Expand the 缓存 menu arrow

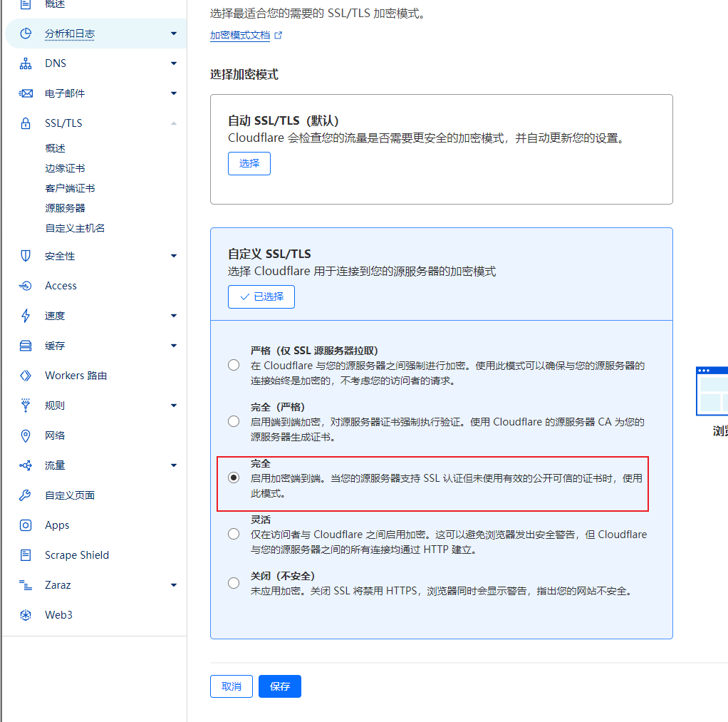(x=174, y=346)
